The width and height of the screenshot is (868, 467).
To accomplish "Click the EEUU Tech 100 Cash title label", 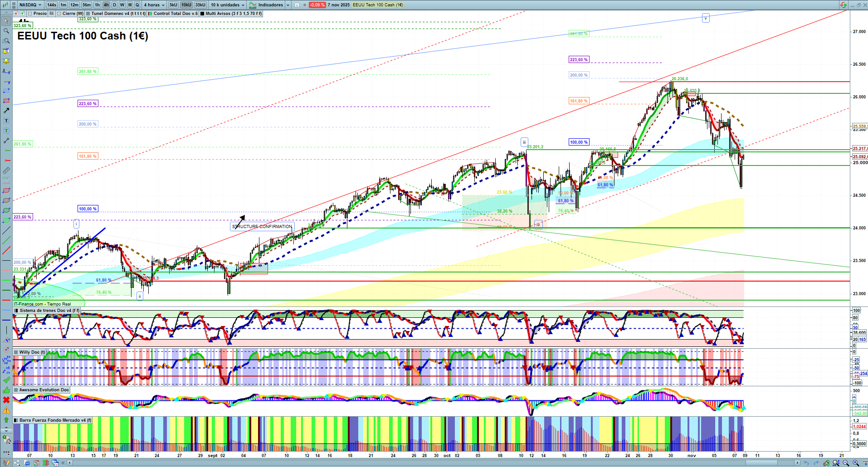I will pyautogui.click(x=83, y=36).
